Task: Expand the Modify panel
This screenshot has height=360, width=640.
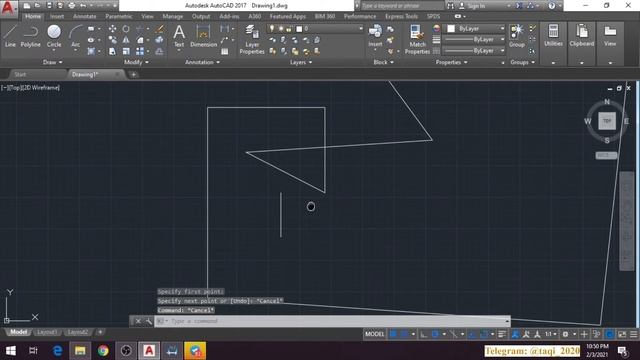Action: point(136,62)
